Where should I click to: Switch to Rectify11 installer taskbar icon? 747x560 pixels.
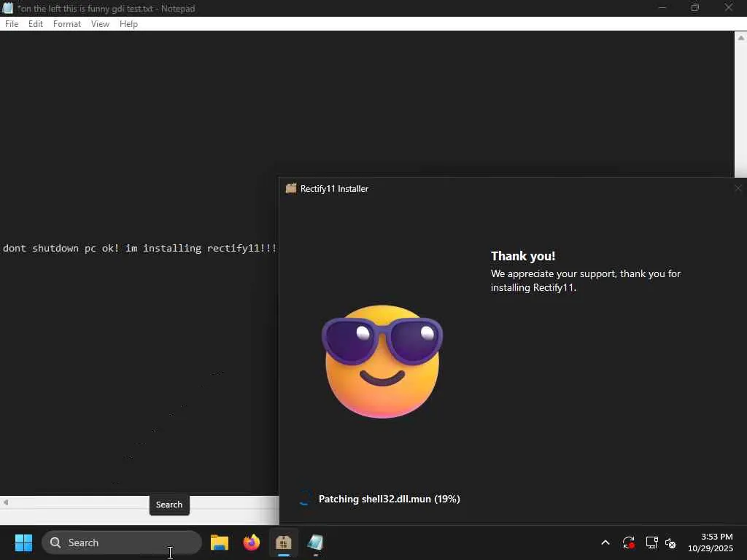tap(284, 542)
